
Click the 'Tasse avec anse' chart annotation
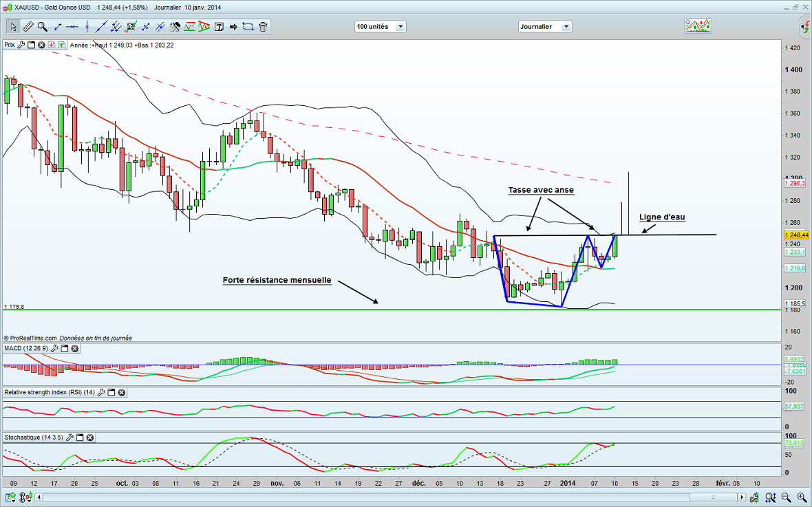[541, 190]
